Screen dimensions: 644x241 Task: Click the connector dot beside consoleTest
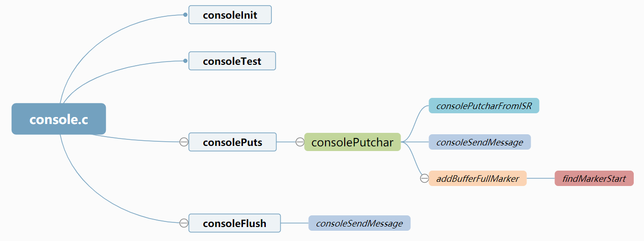tap(185, 61)
